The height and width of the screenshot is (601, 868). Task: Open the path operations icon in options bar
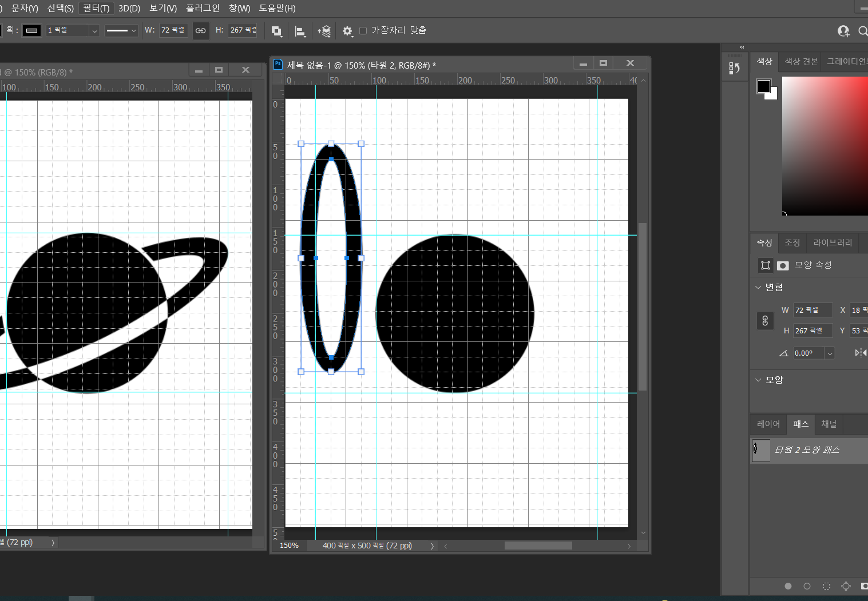[276, 31]
